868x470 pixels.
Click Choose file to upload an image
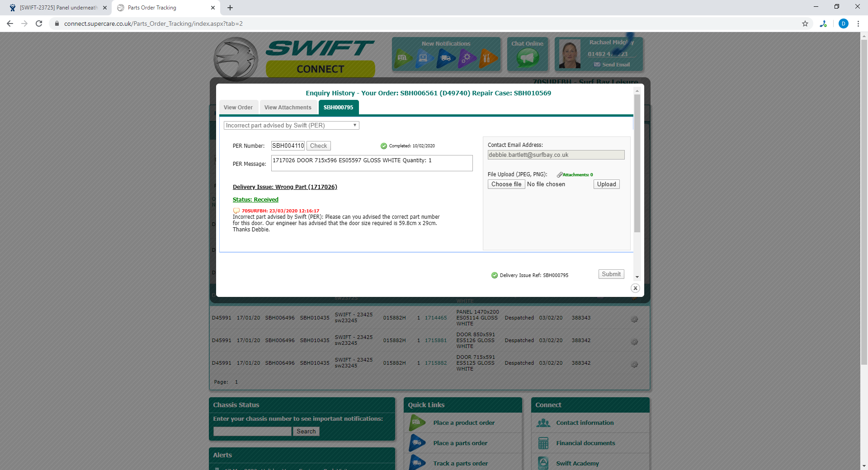[506, 184]
